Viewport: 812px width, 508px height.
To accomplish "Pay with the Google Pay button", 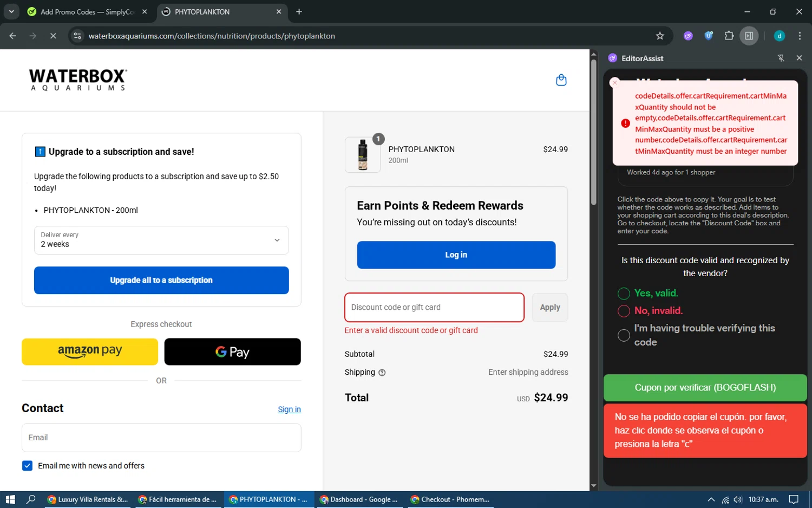I will pyautogui.click(x=232, y=351).
